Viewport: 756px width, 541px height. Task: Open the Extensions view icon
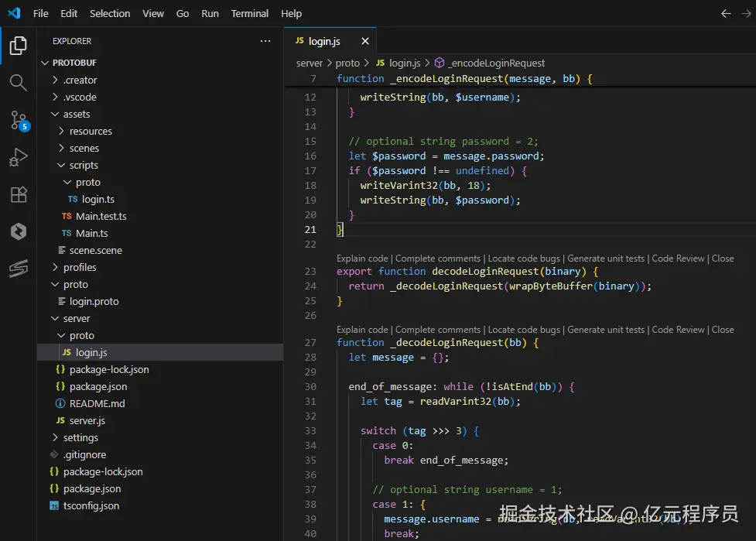[19, 194]
